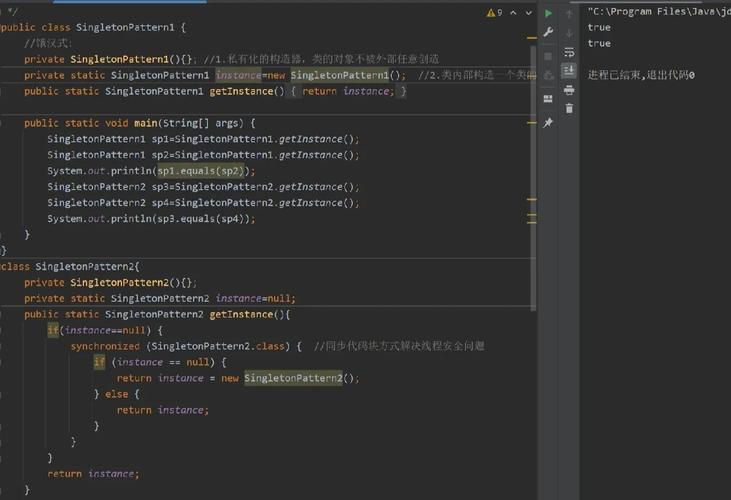
Task: Click sp3.equals(sp4) in the println call
Action: click(x=200, y=219)
